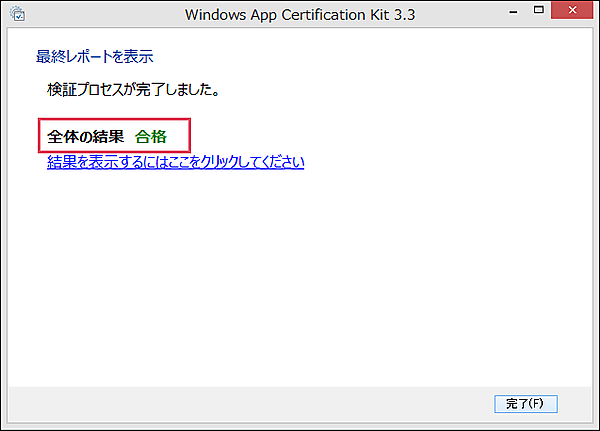Click the green 合格 result status
This screenshot has width=600, height=431.
pos(151,137)
